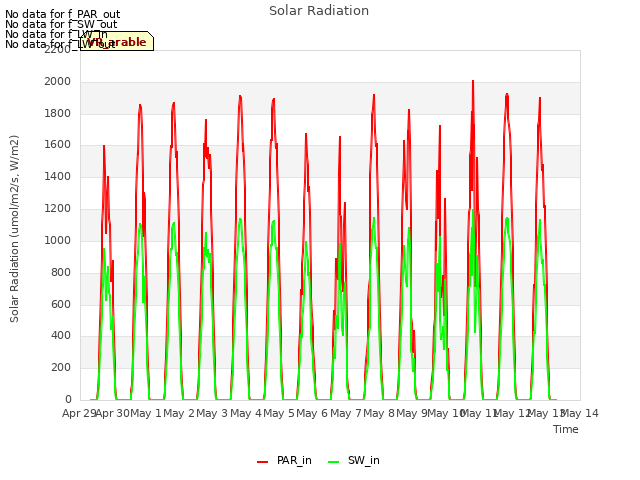Click the VR_arable annotation box
The width and height of the screenshot is (640, 480).
117,41
